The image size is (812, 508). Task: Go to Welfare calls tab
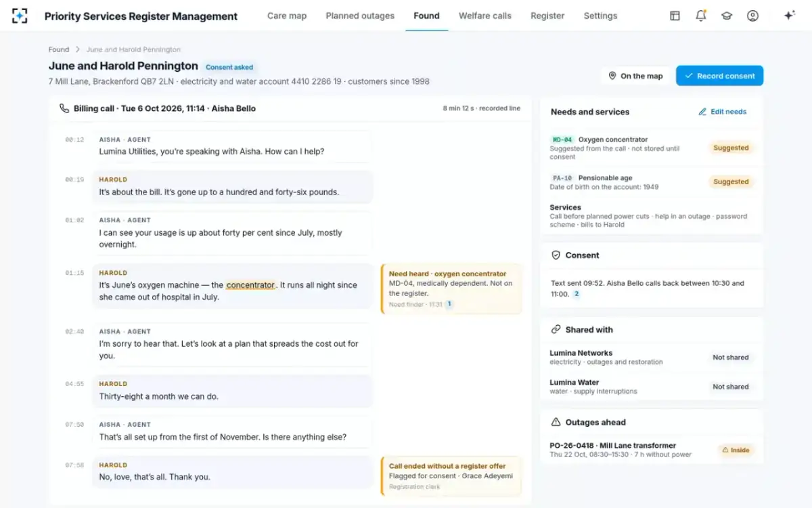click(485, 16)
